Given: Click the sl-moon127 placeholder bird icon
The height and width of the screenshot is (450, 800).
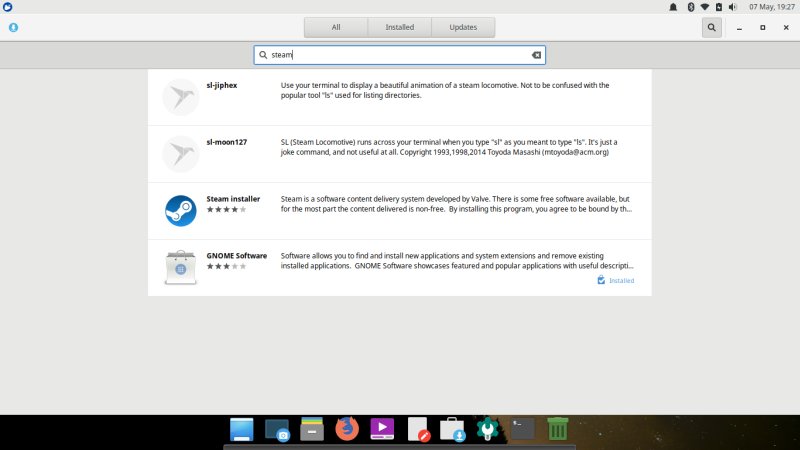Looking at the screenshot, I should tap(181, 154).
